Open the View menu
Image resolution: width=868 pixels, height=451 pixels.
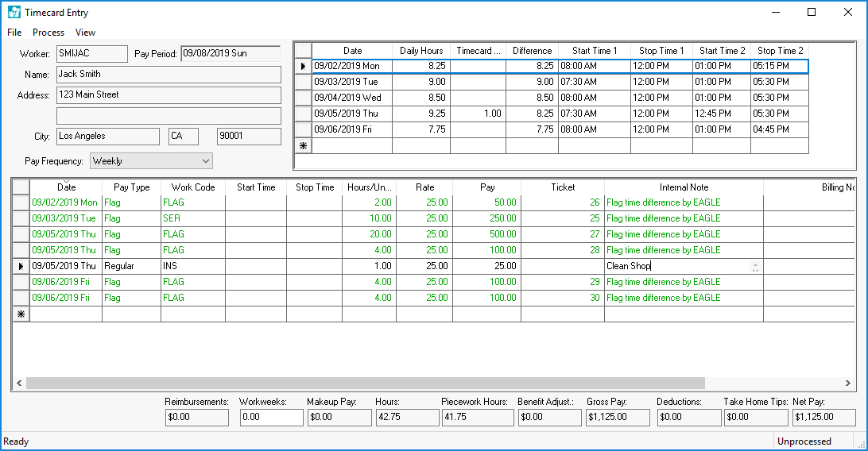coord(85,33)
